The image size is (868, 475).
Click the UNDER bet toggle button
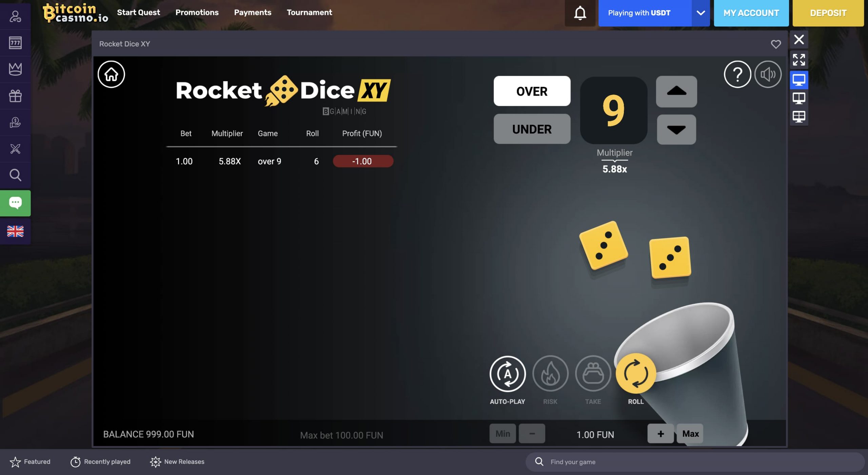[x=532, y=129]
